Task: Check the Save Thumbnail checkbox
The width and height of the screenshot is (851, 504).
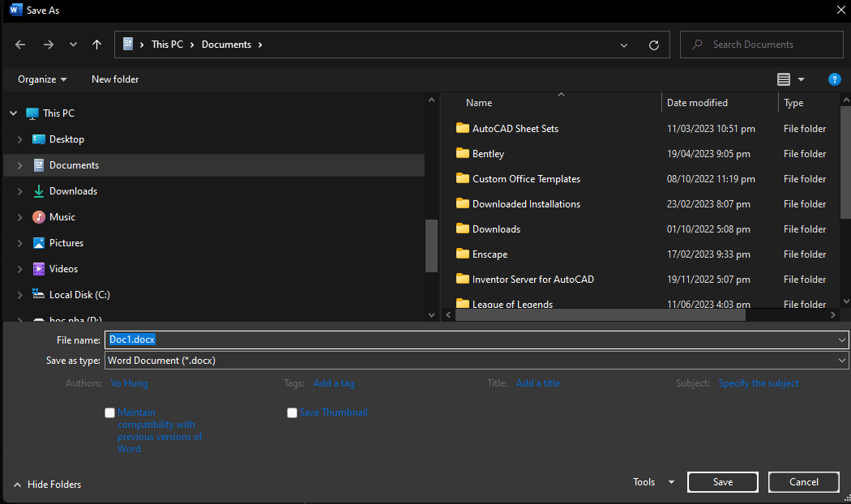Action: pyautogui.click(x=293, y=413)
